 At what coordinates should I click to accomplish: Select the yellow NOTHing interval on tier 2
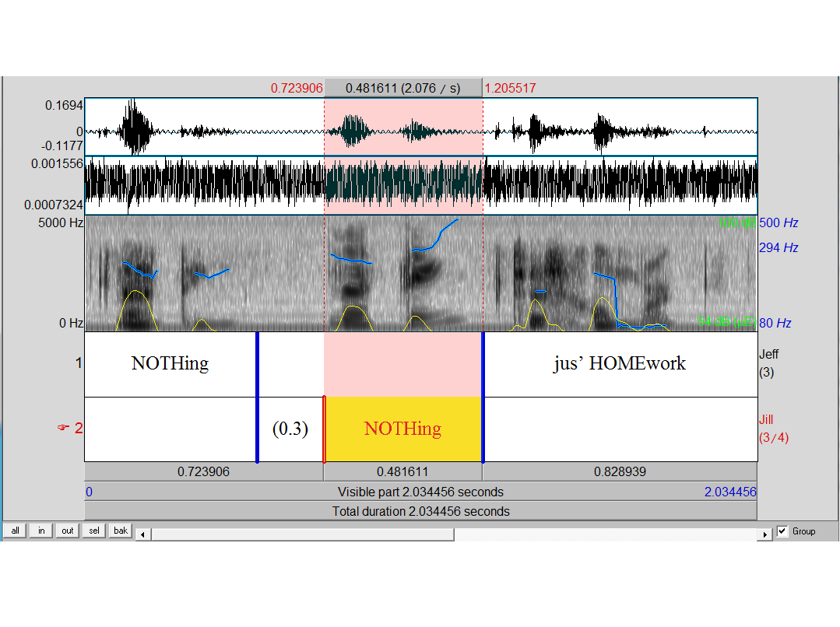coord(402,429)
